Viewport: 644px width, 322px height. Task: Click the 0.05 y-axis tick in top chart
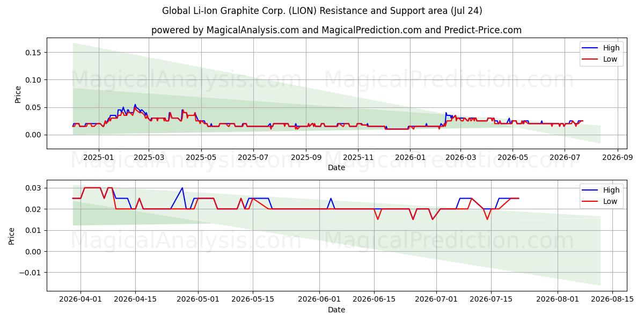(34, 107)
